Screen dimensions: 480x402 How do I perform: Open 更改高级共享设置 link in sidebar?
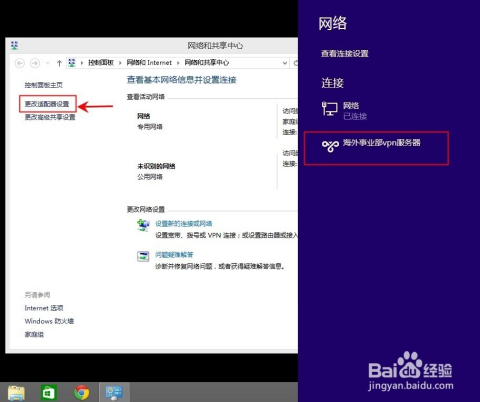[50, 117]
